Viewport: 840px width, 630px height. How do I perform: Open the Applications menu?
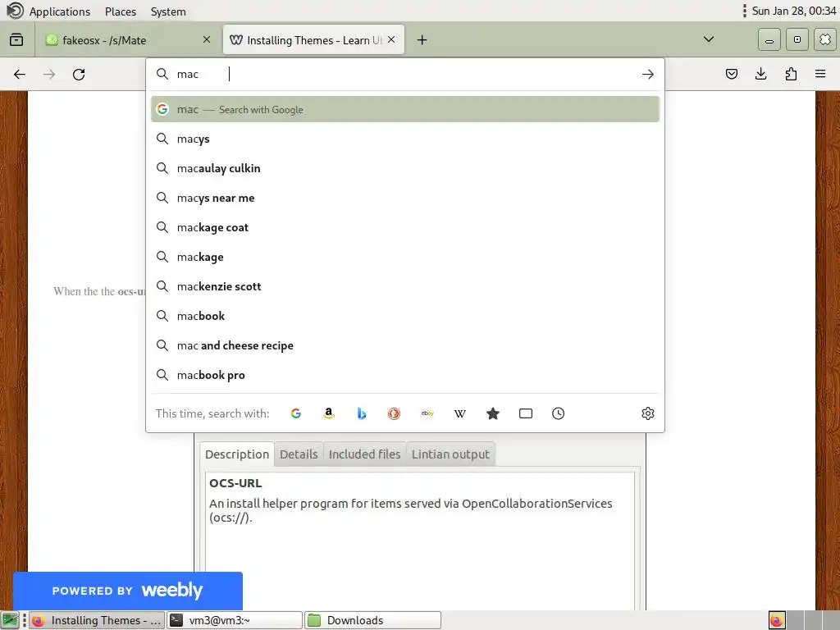coord(59,11)
